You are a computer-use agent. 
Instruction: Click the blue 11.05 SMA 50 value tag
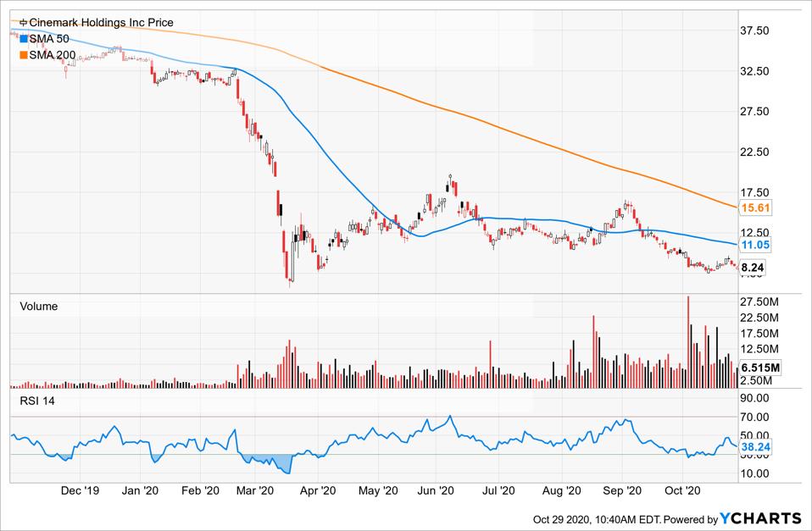[755, 245]
